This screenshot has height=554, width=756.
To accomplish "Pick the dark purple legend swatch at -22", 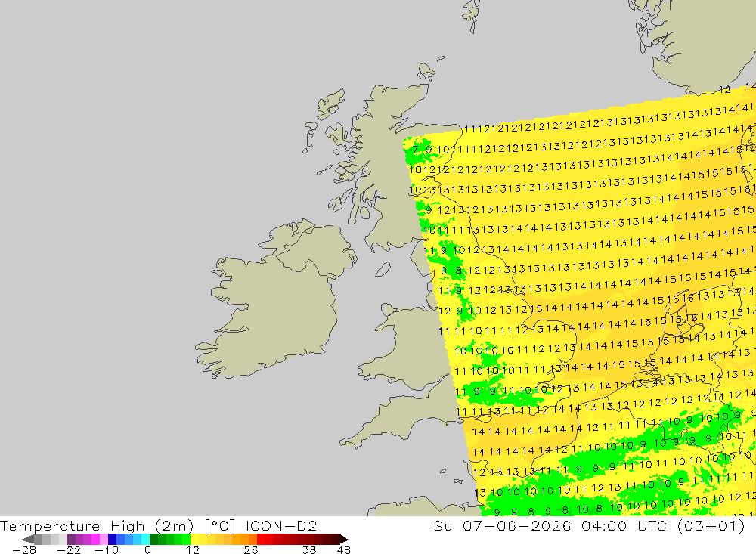I will click(71, 539).
